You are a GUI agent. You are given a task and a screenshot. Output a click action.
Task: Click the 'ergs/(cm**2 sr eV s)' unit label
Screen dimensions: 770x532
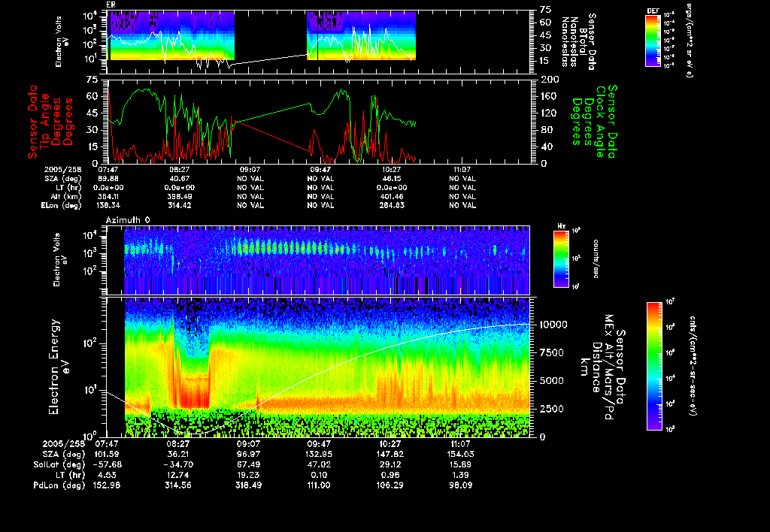(689, 41)
